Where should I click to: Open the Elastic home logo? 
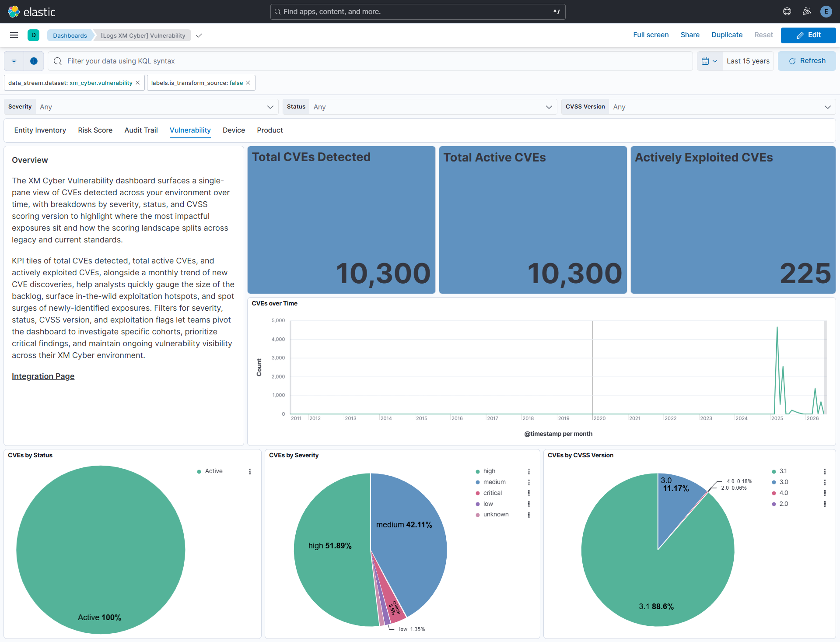[31, 12]
